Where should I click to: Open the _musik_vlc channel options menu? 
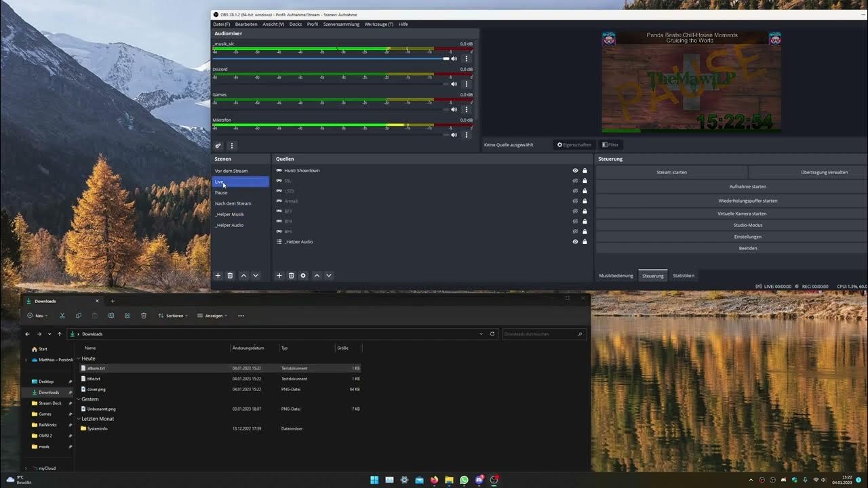click(467, 58)
